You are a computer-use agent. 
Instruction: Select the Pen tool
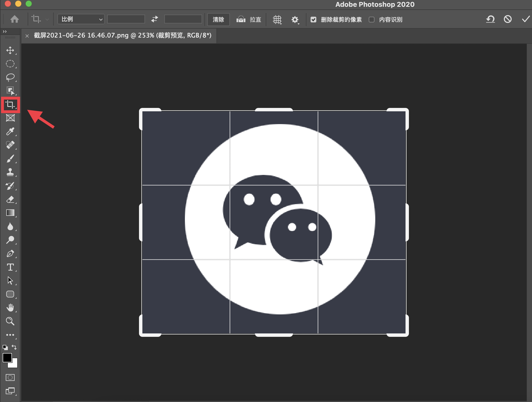coord(10,253)
